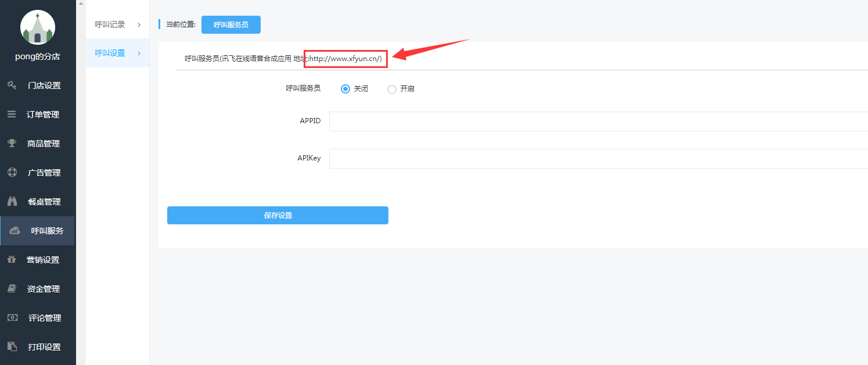The image size is (868, 365).
Task: Click the pong的分店 store avatar
Action: coord(38,27)
